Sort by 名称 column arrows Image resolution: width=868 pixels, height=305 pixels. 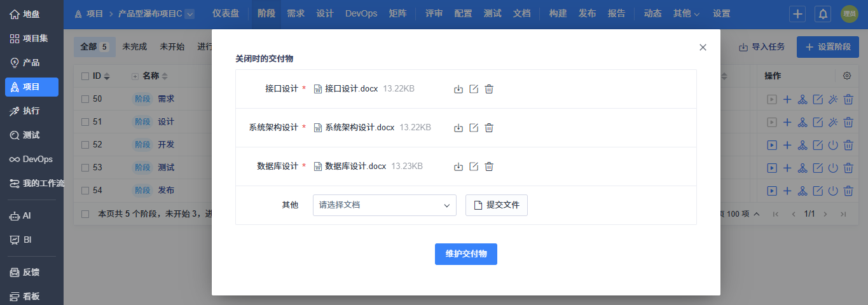point(165,76)
